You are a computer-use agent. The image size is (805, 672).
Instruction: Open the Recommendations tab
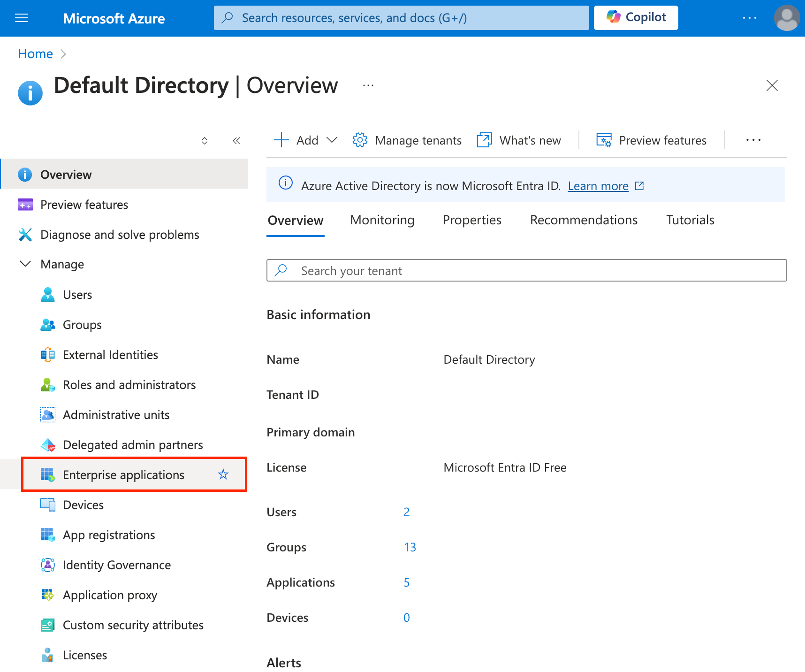pos(584,220)
